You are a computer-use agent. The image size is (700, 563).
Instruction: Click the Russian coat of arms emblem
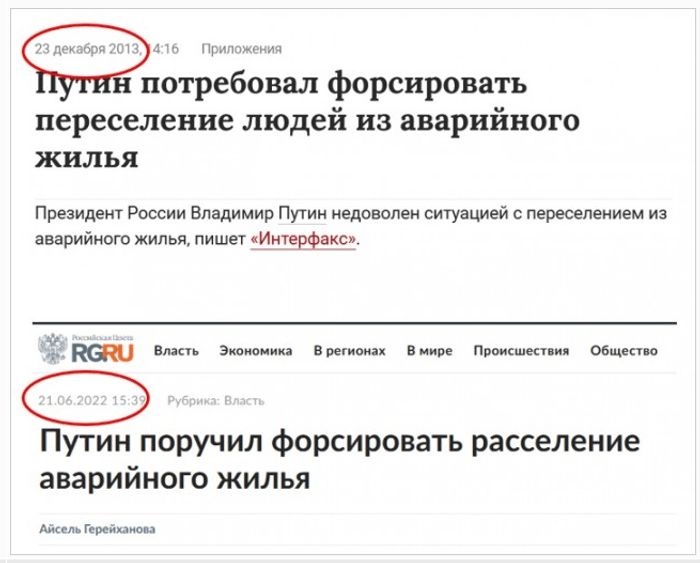pos(52,348)
